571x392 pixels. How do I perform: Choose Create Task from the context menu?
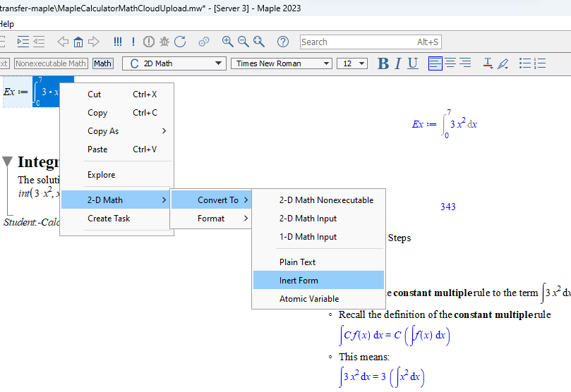point(116,219)
